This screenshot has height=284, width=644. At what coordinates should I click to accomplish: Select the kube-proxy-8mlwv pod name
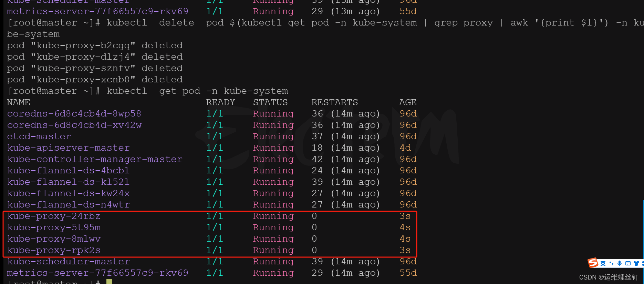coord(54,239)
